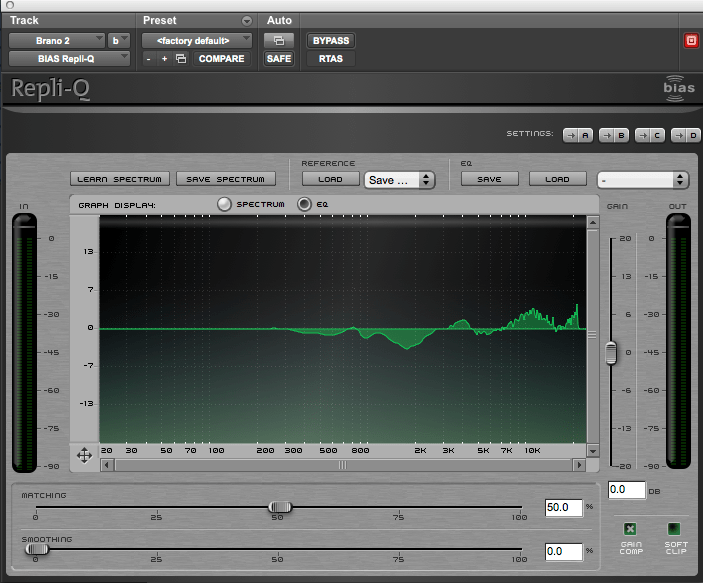Click the COMPARE button

point(221,59)
